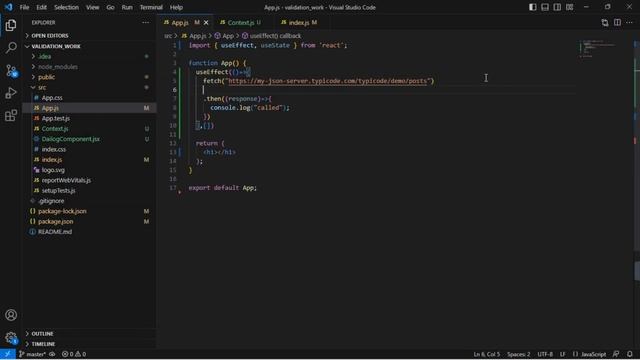Click the feedback icon in status bar

pyautogui.click(x=616, y=354)
